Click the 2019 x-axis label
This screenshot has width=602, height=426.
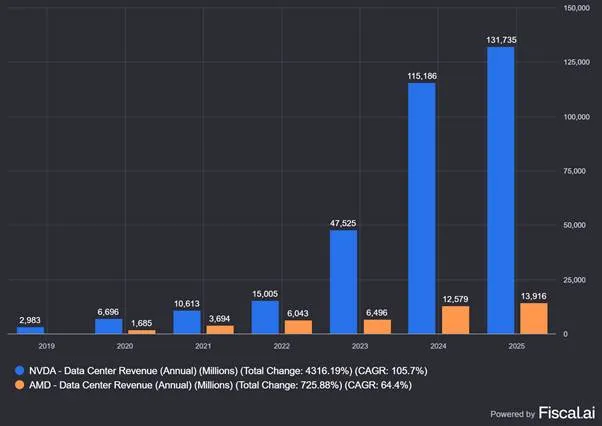pyautogui.click(x=47, y=346)
